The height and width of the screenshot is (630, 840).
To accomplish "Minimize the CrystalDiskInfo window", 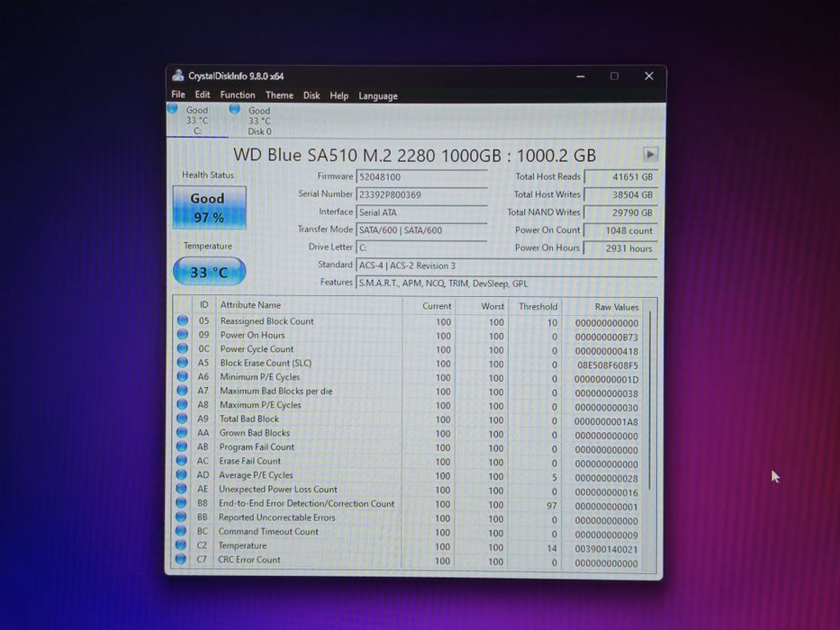I will click(580, 76).
